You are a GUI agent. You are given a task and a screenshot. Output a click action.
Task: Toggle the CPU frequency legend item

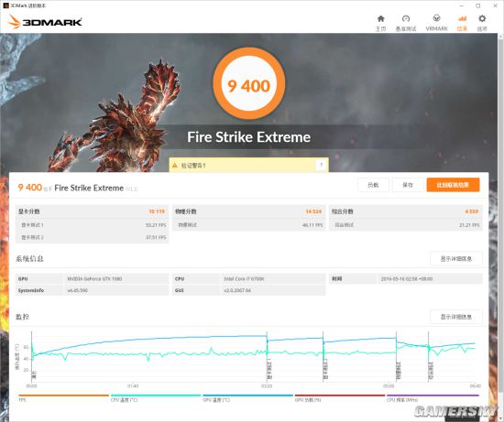pyautogui.click(x=433, y=397)
